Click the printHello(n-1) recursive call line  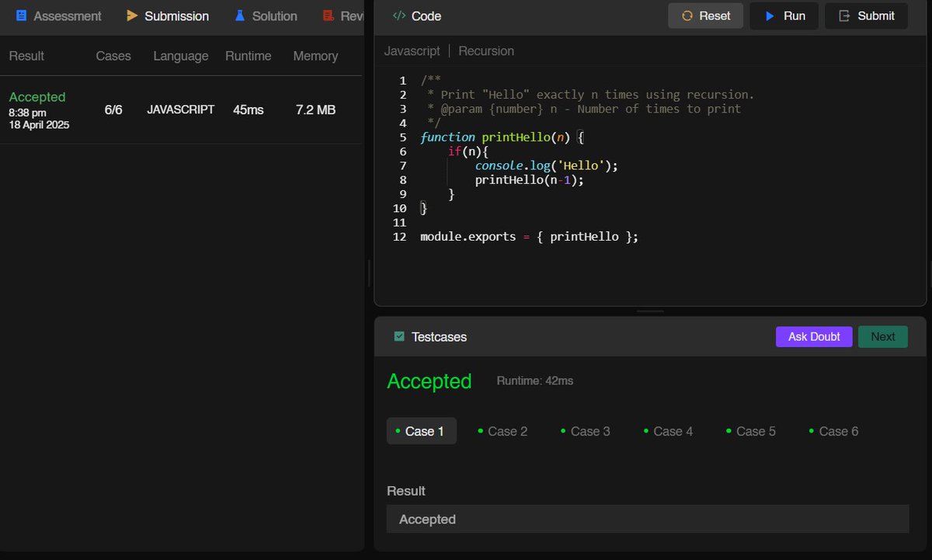pyautogui.click(x=529, y=179)
